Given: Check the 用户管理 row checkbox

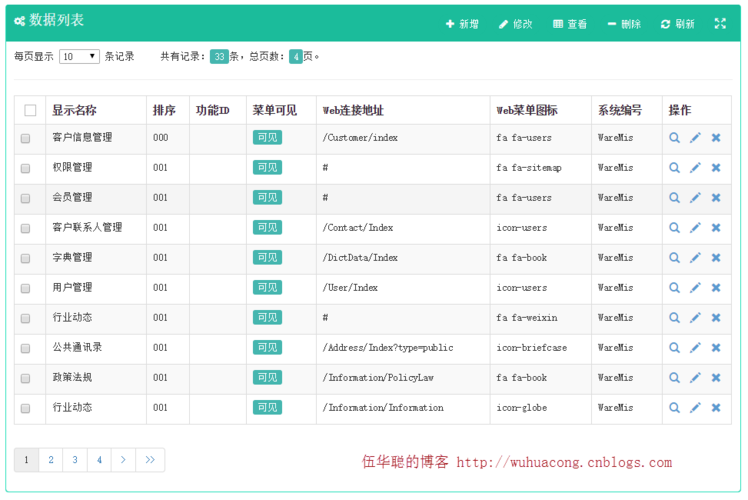Looking at the screenshot, I should click(25, 288).
